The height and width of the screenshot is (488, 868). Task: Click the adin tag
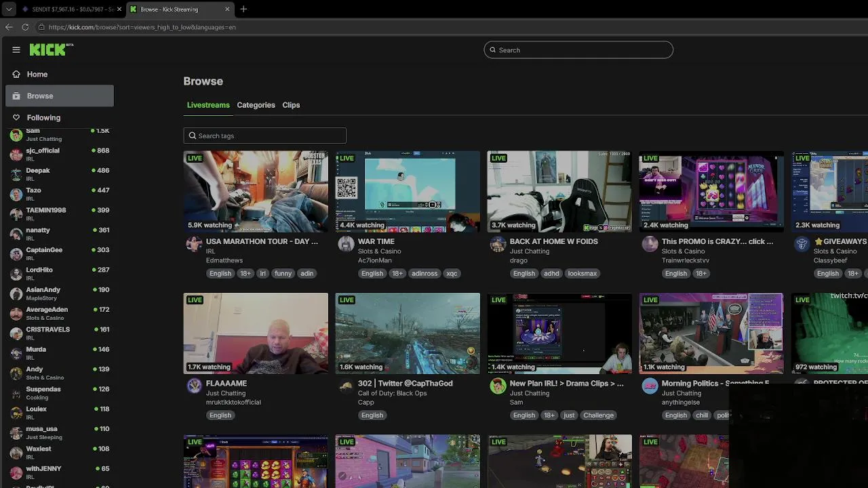pos(307,273)
